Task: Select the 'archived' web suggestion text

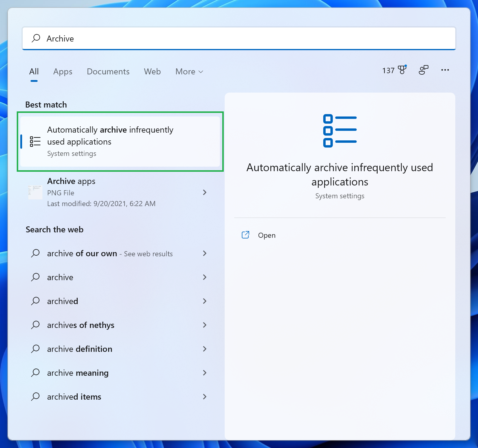Action: [62, 301]
